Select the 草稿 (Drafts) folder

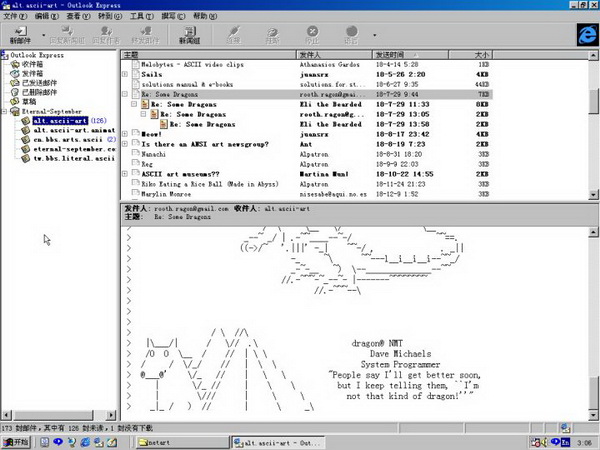click(30, 101)
